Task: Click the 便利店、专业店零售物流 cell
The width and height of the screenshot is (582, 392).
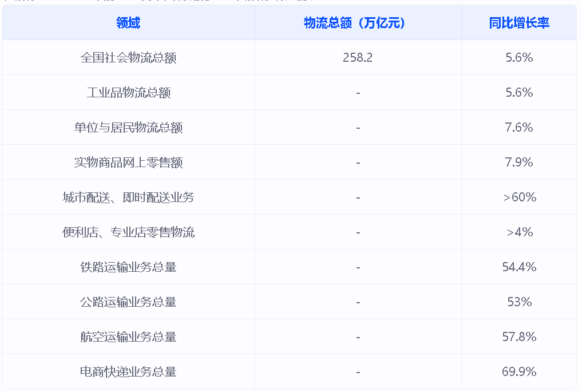Action: point(128,232)
